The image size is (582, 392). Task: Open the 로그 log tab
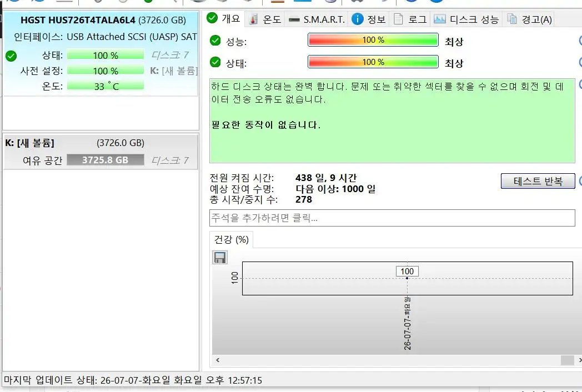point(410,19)
